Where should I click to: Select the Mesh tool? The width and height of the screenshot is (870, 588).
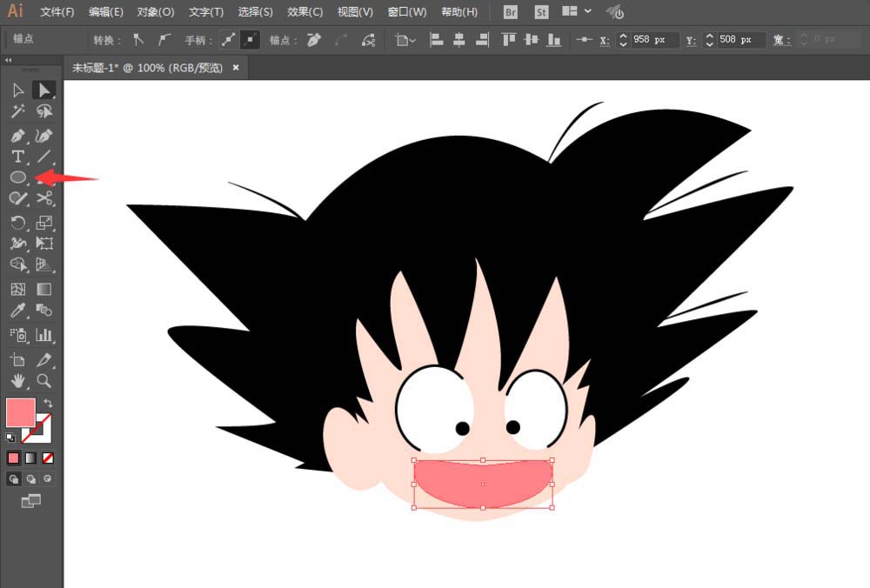click(x=17, y=289)
